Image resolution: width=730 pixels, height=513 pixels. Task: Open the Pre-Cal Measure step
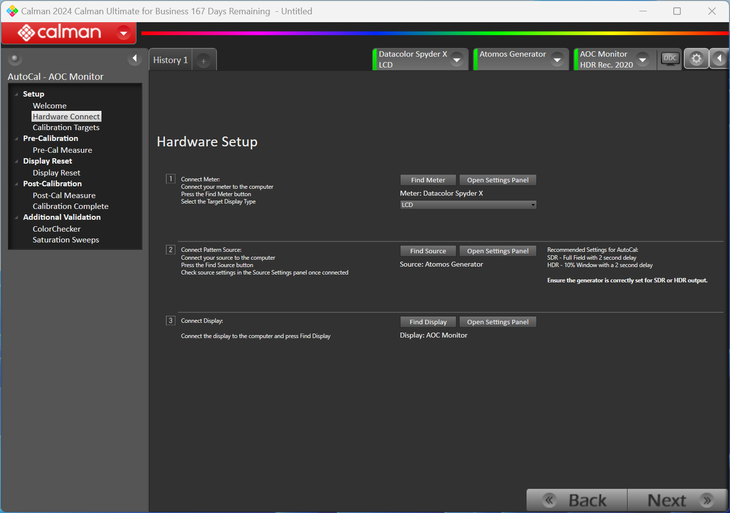pyautogui.click(x=62, y=150)
